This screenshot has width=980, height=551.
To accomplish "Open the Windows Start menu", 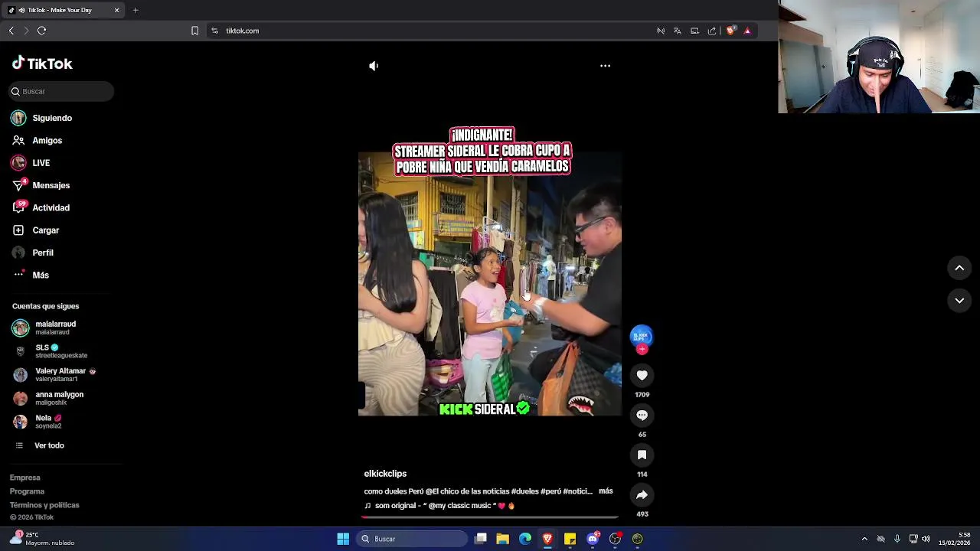I will (x=343, y=539).
